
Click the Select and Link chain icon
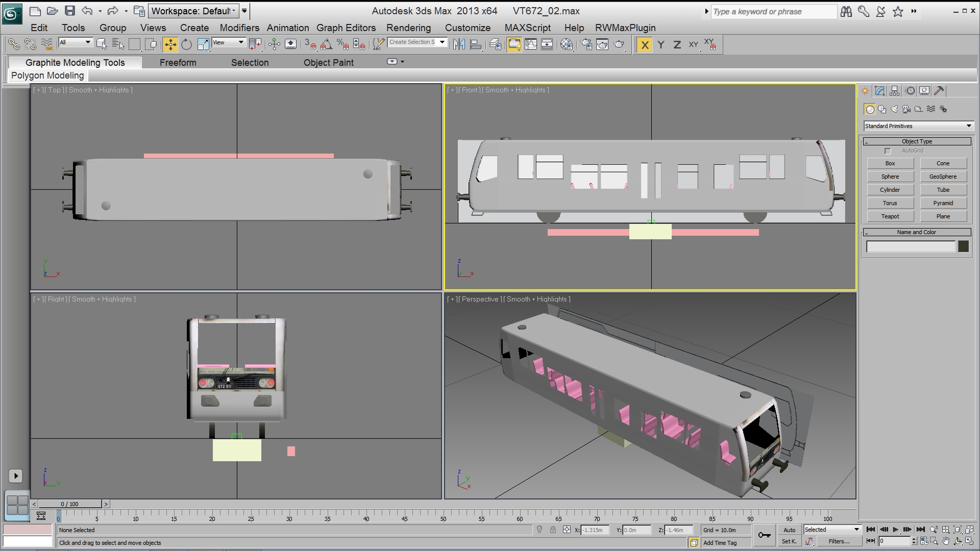tap(14, 45)
